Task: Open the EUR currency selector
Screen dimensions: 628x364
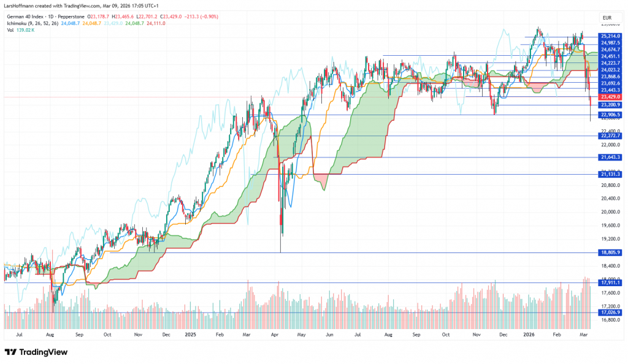Action: (607, 18)
